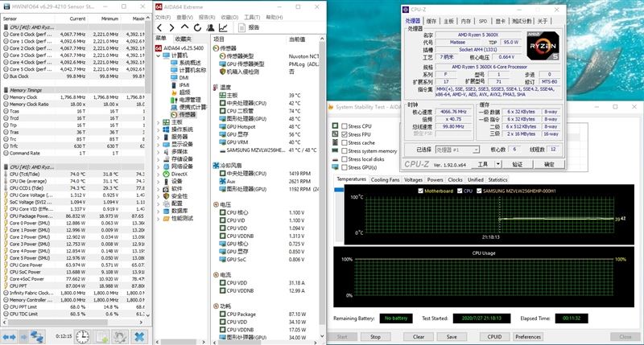644x345 pixels.
Task: Toggle the Motherboard graph checkbox
Action: pos(420,191)
